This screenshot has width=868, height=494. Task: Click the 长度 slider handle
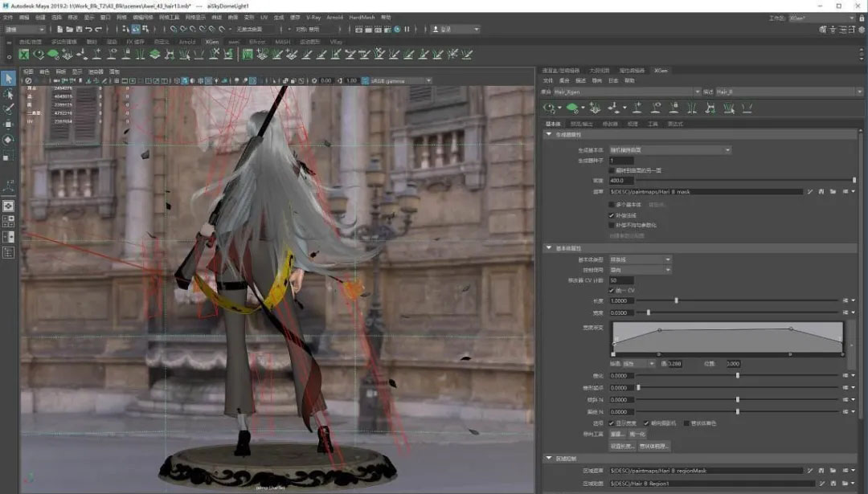tap(676, 300)
